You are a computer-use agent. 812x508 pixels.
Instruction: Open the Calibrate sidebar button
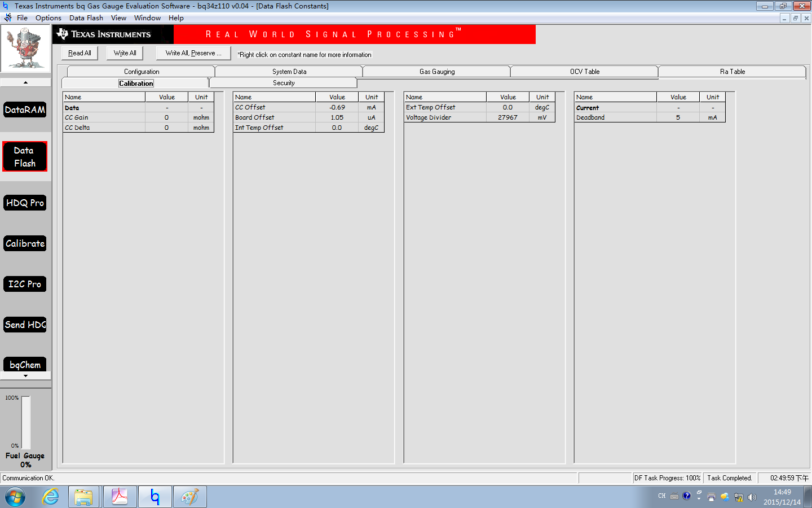pos(25,243)
